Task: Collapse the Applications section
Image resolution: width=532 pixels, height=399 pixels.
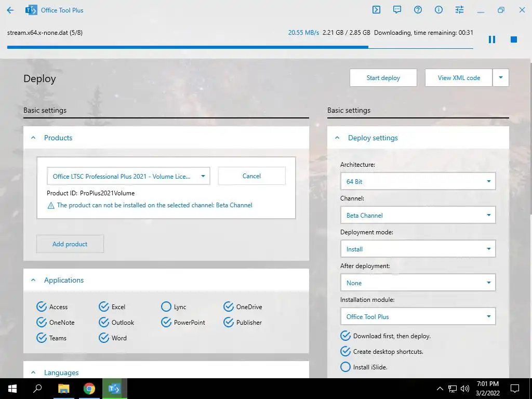Action: (x=33, y=280)
